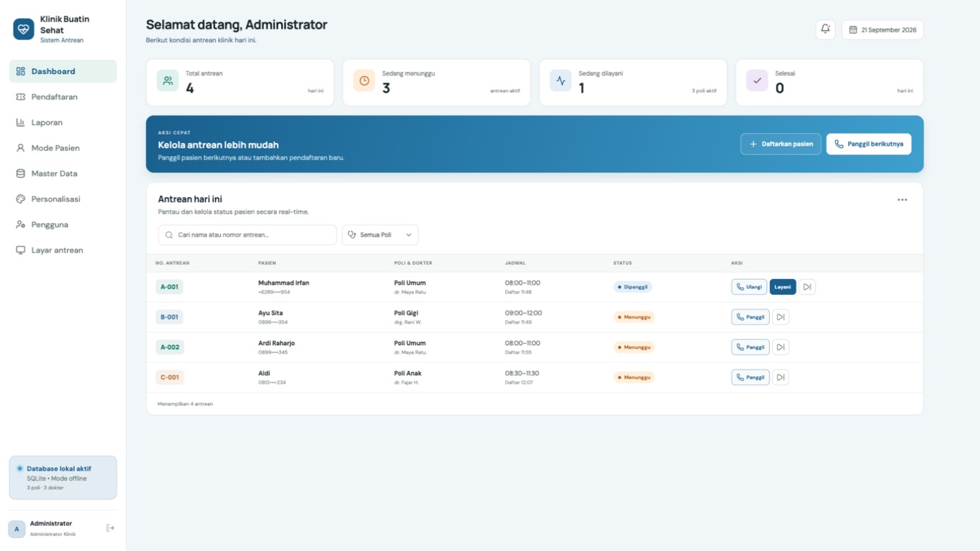The height and width of the screenshot is (551, 980).
Task: Click the magnifier icon in search field
Action: (169, 235)
